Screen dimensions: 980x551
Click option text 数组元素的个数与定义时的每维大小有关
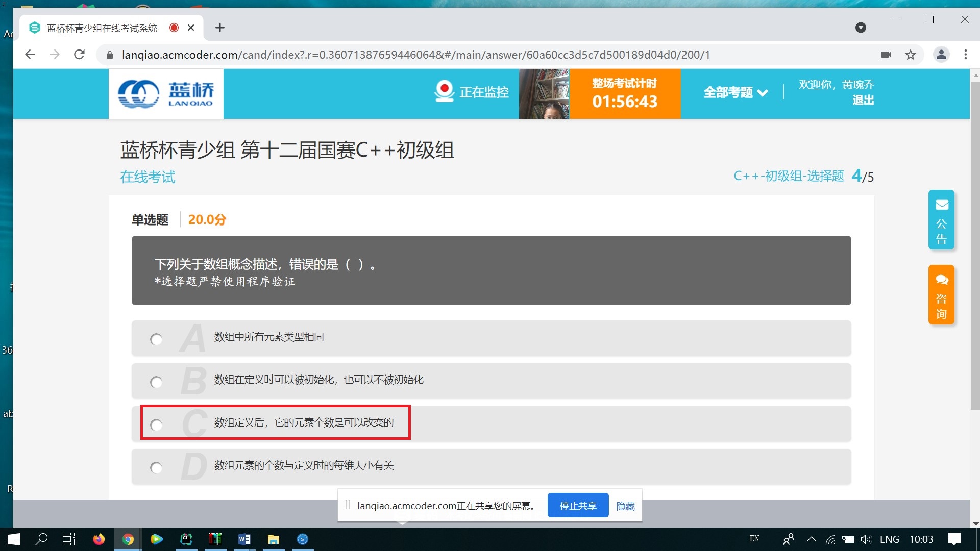coord(304,465)
